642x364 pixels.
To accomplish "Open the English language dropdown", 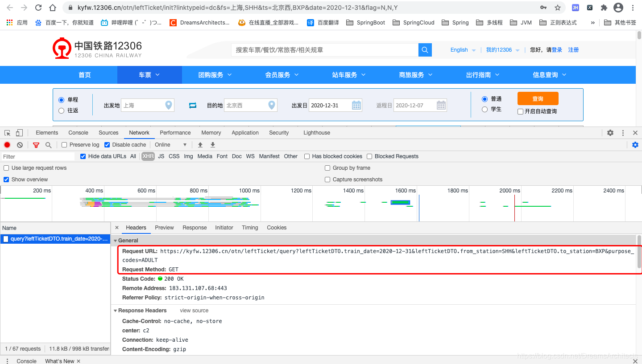I will (463, 50).
